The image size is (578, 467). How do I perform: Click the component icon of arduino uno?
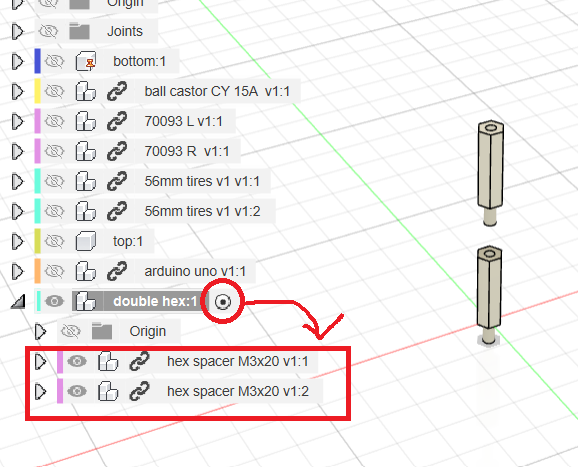(86, 272)
